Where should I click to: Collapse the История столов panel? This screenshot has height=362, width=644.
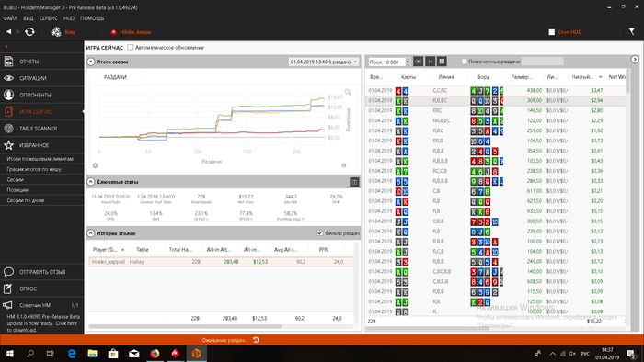pyautogui.click(x=91, y=233)
